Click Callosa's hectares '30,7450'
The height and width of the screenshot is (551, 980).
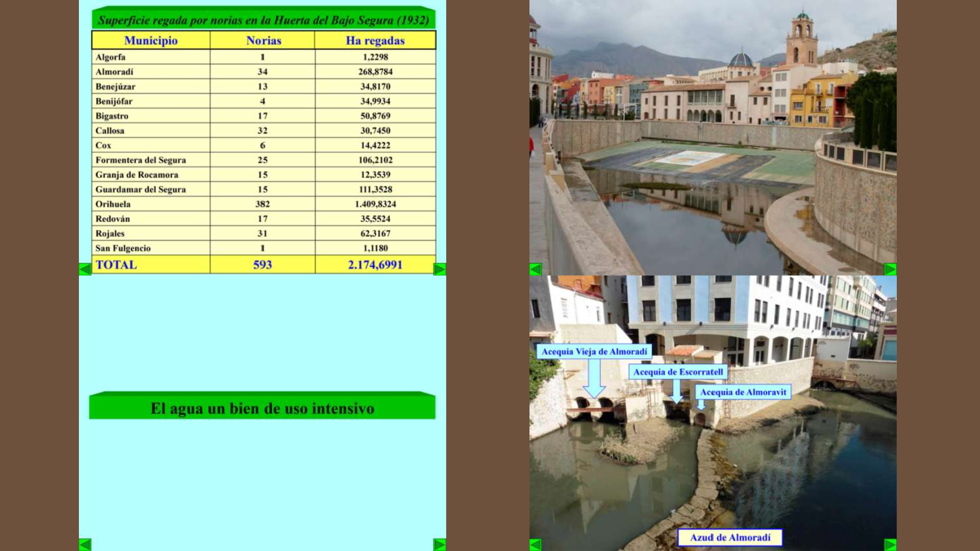pos(375,131)
